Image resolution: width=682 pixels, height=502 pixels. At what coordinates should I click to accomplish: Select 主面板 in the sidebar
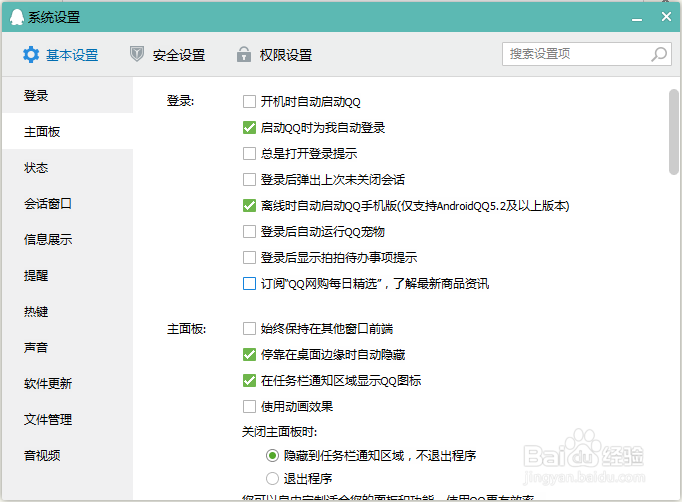(67, 131)
